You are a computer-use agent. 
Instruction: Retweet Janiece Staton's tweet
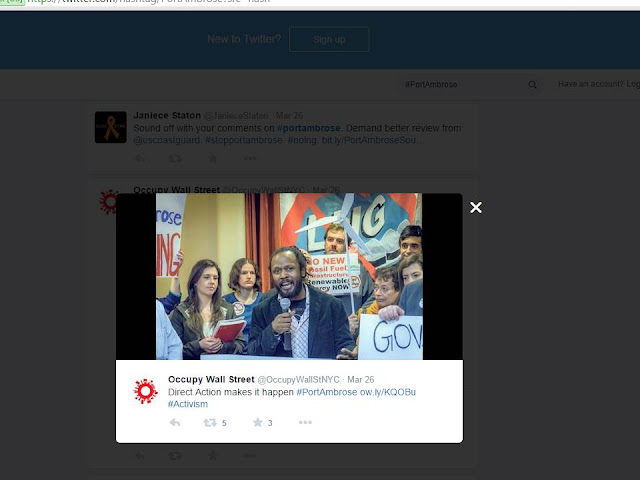(x=176, y=158)
